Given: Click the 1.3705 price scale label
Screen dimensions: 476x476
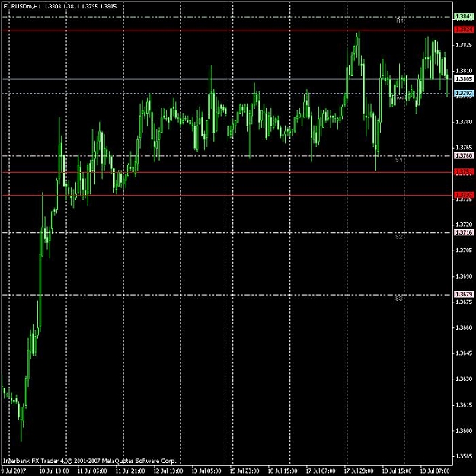Looking at the screenshot, I should point(464,251).
